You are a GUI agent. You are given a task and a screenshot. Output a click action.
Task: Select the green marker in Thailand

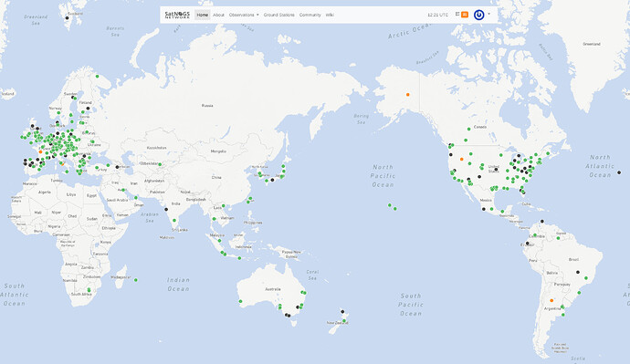(215, 219)
